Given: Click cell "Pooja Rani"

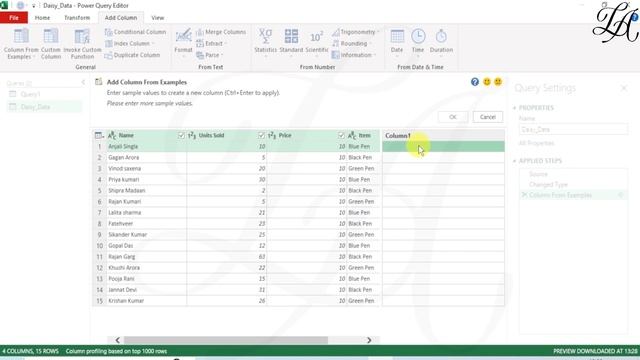Looking at the screenshot, I should click(147, 279).
